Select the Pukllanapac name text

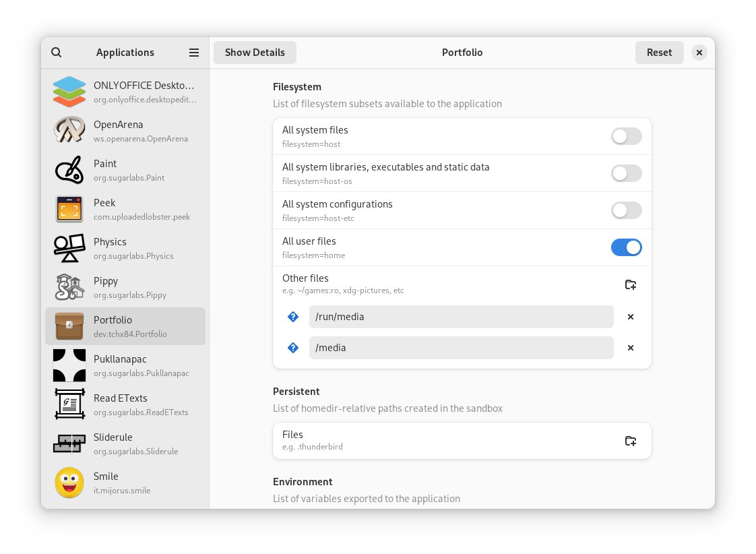(120, 360)
